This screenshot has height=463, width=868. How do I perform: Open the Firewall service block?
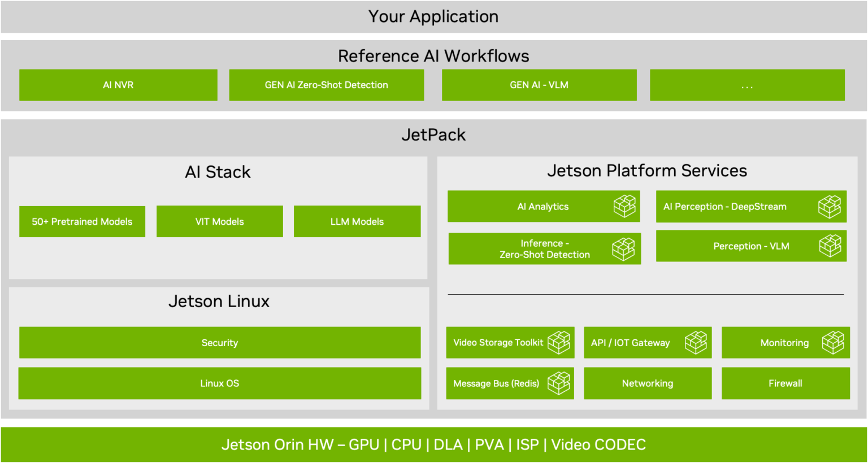tap(785, 383)
